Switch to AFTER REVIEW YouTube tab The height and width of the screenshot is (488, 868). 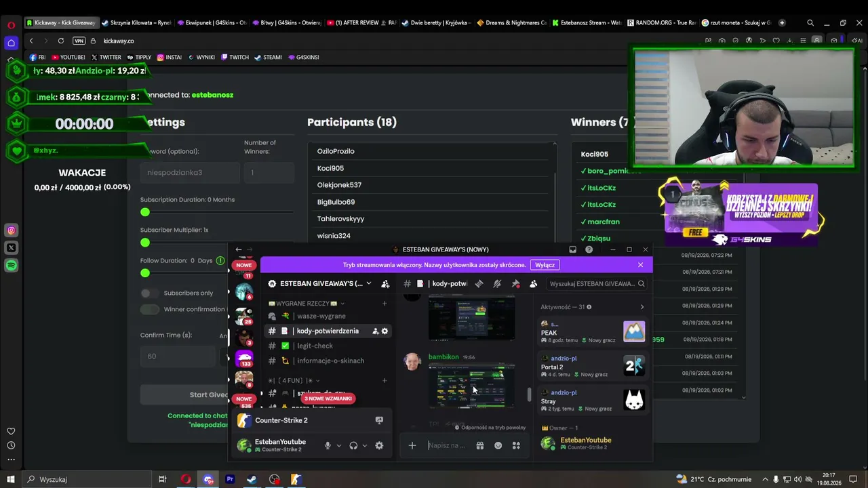[361, 22]
